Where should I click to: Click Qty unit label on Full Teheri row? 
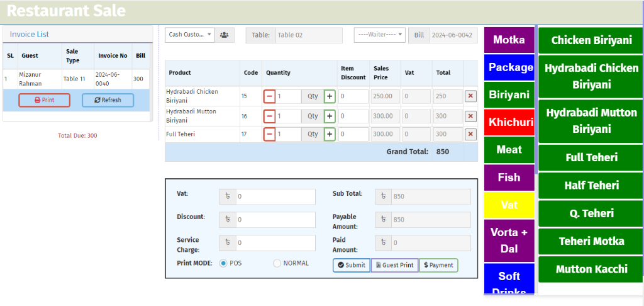point(313,134)
